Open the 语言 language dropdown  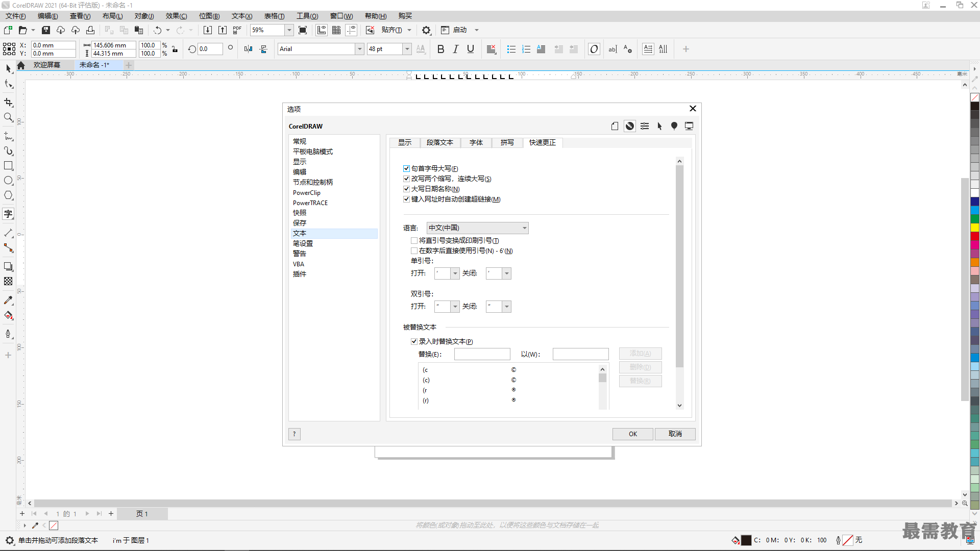click(x=477, y=228)
